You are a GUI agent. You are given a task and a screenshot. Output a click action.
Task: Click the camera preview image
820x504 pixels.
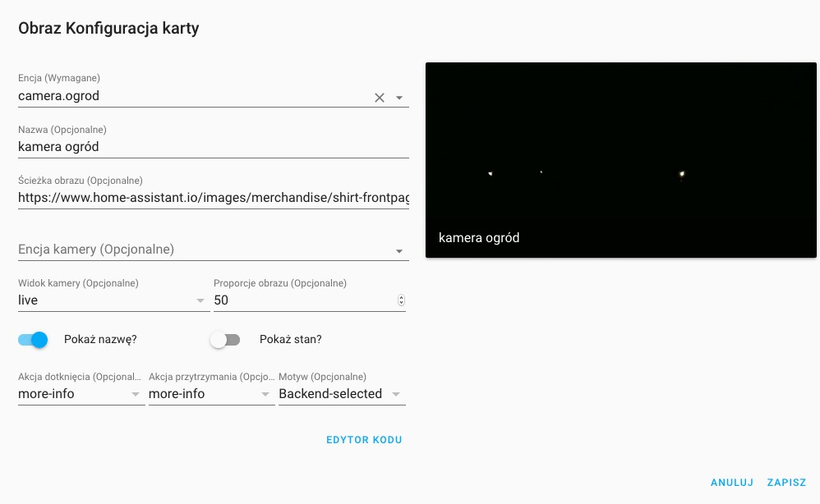tap(621, 160)
